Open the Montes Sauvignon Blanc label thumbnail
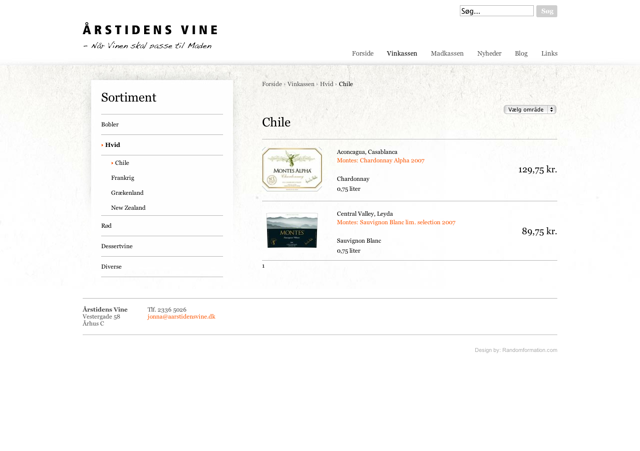Image resolution: width=640 pixels, height=451 pixels. 292,231
